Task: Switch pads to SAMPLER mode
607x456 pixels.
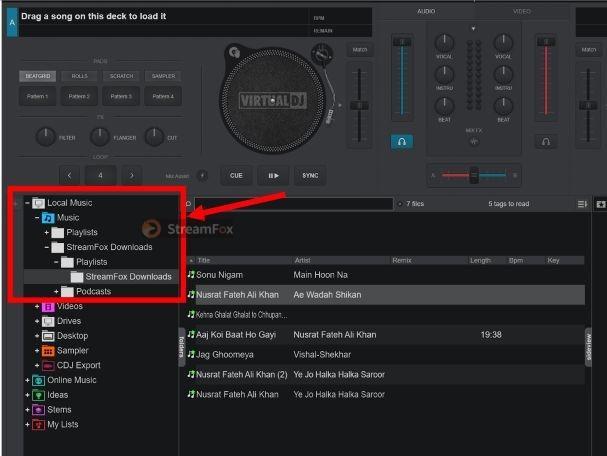Action: 163,76
